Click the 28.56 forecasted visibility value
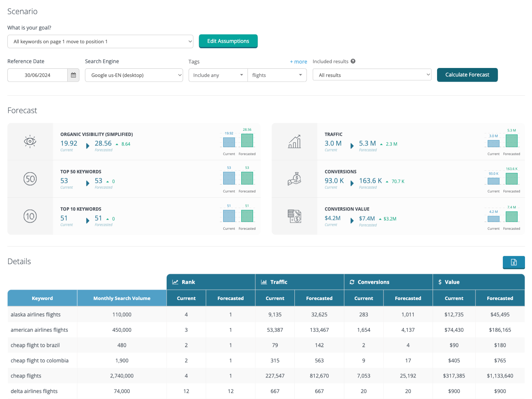 coord(103,143)
